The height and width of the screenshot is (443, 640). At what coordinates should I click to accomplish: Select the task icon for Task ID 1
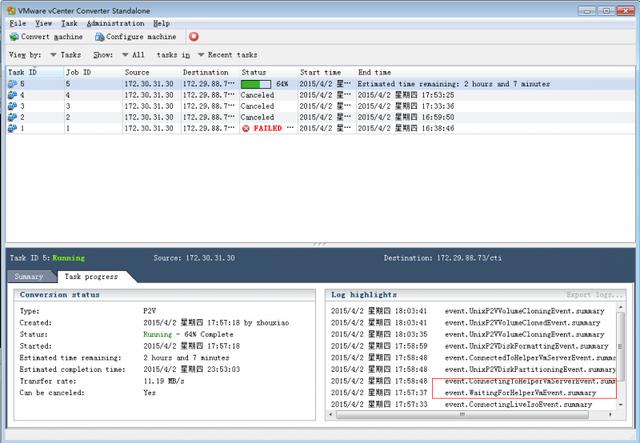tap(12, 128)
